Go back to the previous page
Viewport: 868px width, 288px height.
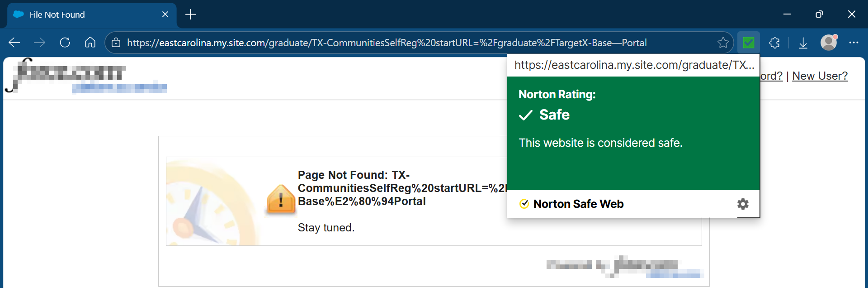pos(14,43)
